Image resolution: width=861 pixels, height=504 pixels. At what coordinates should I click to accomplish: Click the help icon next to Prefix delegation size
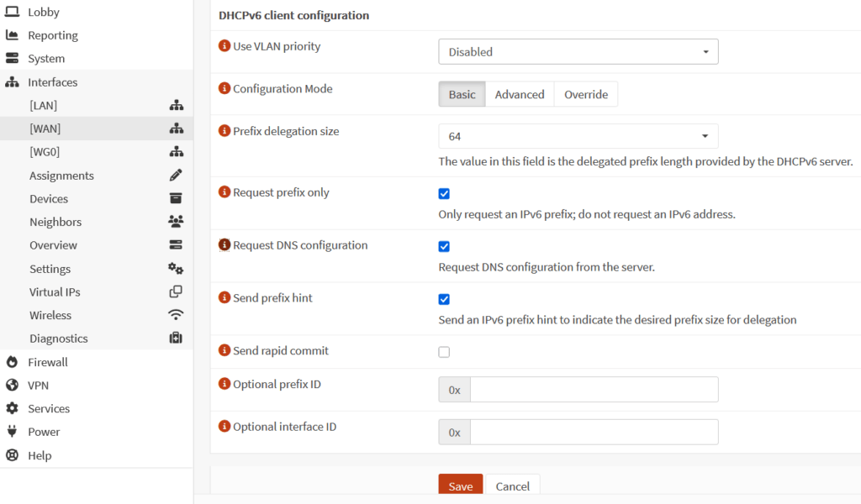pyautogui.click(x=224, y=131)
